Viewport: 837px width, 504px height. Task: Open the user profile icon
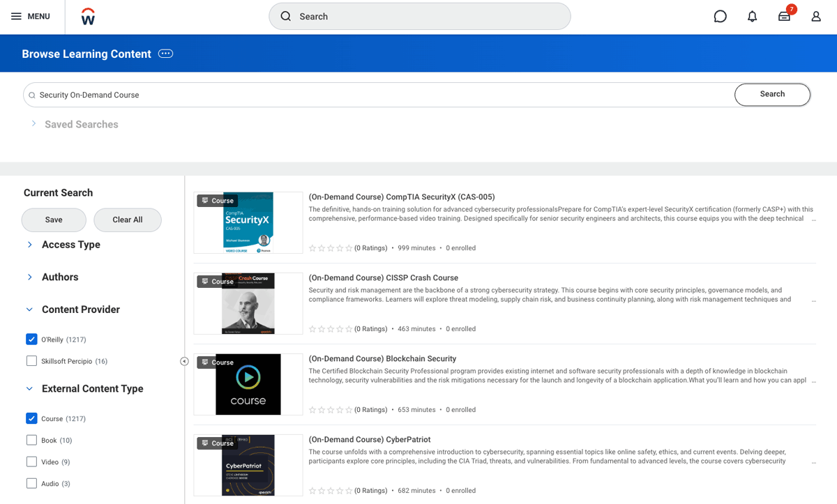click(816, 16)
